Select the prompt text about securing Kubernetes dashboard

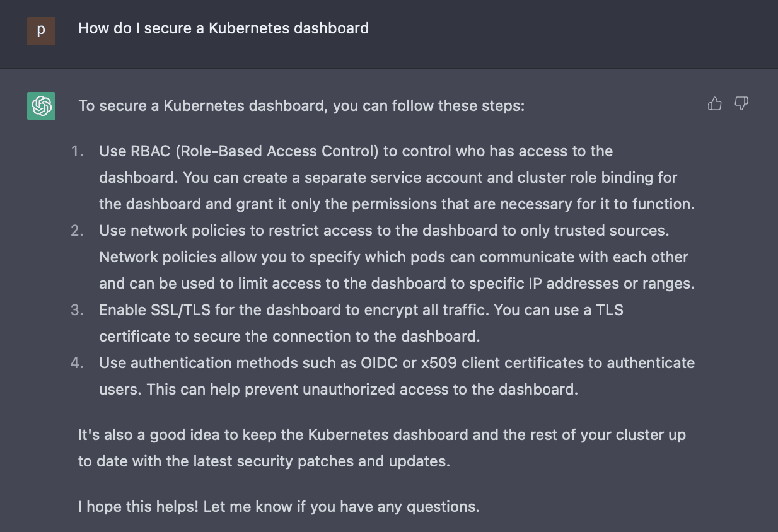point(224,28)
